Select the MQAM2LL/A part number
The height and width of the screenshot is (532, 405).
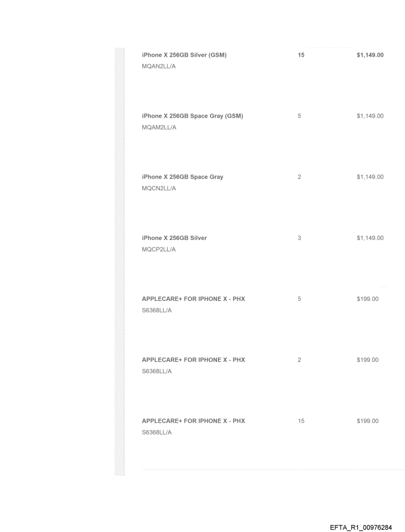coord(159,128)
